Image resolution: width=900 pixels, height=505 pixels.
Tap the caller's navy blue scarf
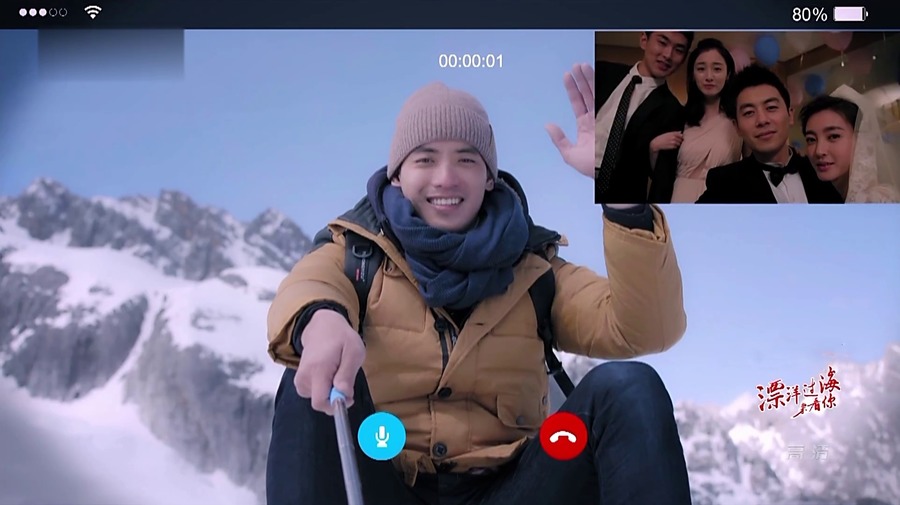tap(450, 245)
